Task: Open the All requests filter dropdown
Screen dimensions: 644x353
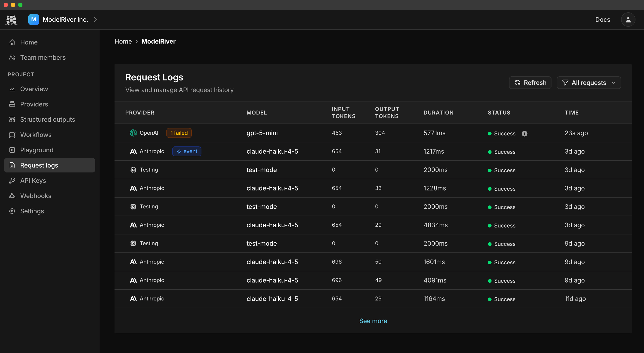Action: (589, 82)
